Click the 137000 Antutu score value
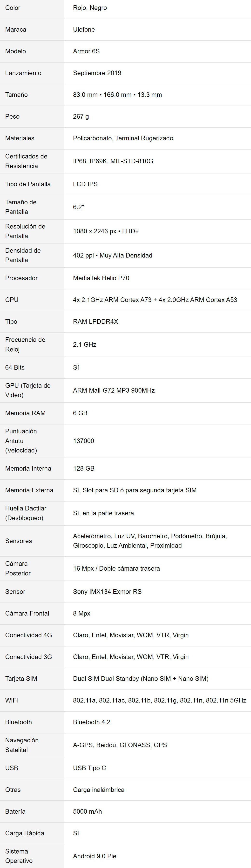Screen dimensions: 251x868 [83, 441]
